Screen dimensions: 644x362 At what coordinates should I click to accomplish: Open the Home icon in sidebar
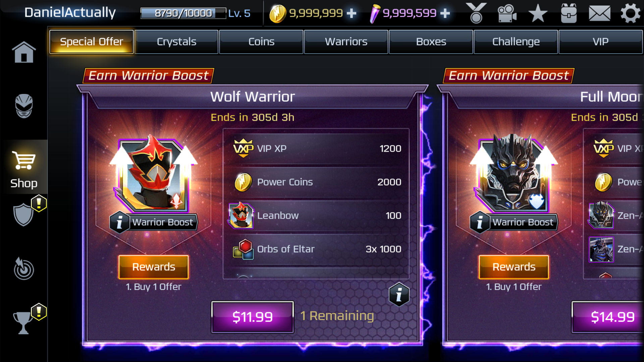tap(23, 52)
